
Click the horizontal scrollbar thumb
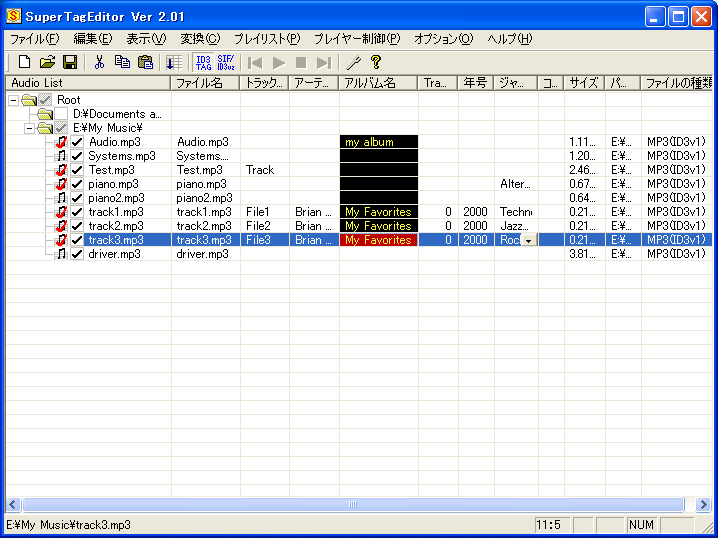tap(353, 504)
